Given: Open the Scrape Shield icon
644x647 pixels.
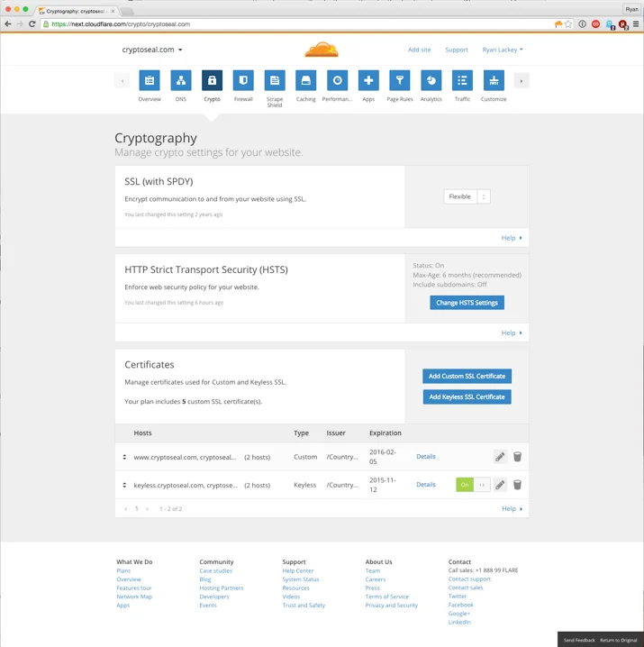Looking at the screenshot, I should 275,80.
